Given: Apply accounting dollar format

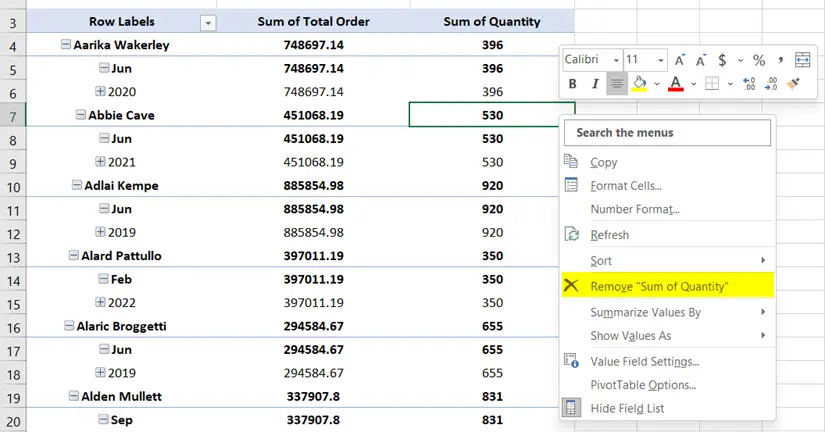Looking at the screenshot, I should click(x=722, y=60).
